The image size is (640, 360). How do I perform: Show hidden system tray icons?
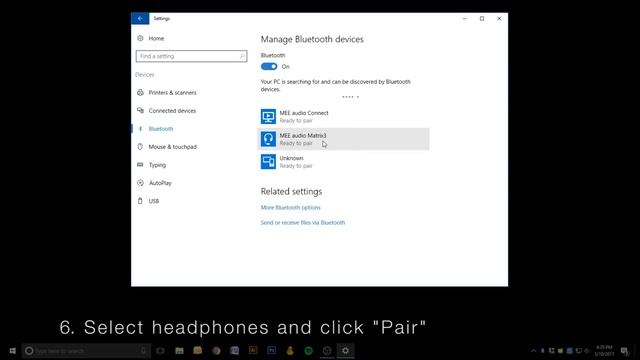533,351
